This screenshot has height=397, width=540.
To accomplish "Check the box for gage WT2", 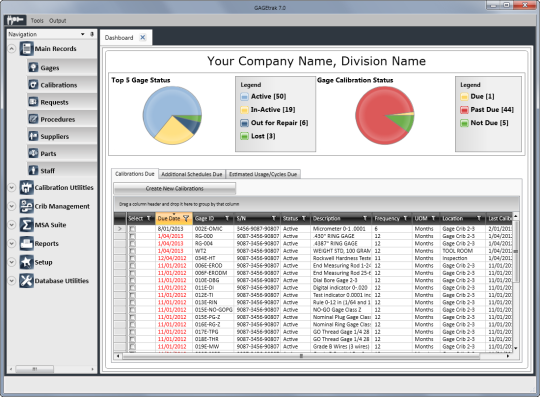I will [133, 251].
